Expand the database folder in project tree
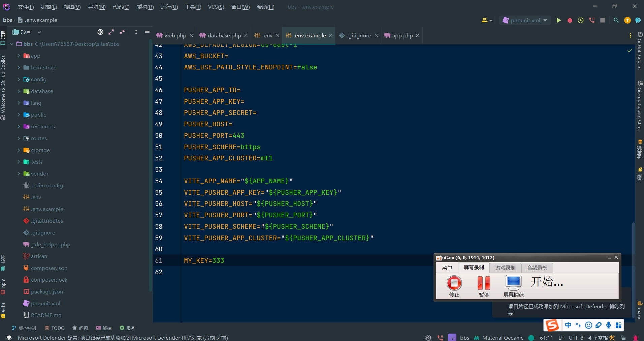Screen dimensions: 644x341 (x=19, y=91)
